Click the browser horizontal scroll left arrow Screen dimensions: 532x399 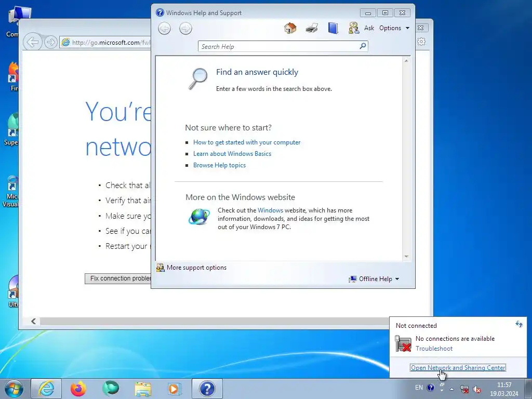point(33,321)
